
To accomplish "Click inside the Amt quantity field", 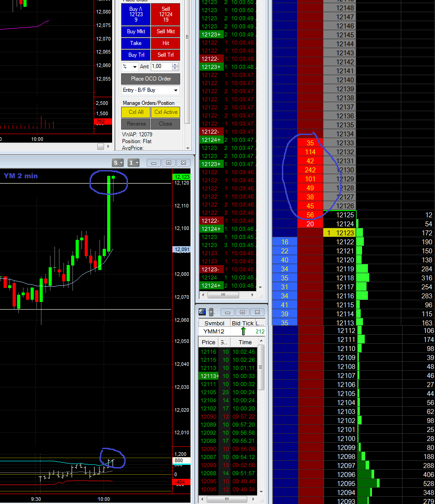I will pyautogui.click(x=162, y=67).
